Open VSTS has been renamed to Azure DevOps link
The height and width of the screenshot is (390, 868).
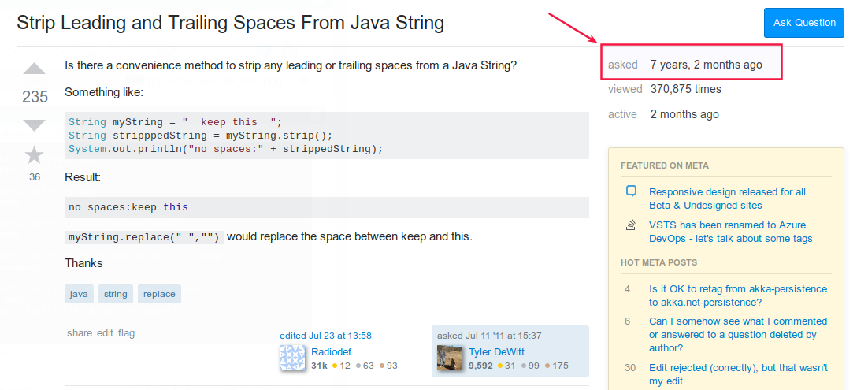(731, 232)
